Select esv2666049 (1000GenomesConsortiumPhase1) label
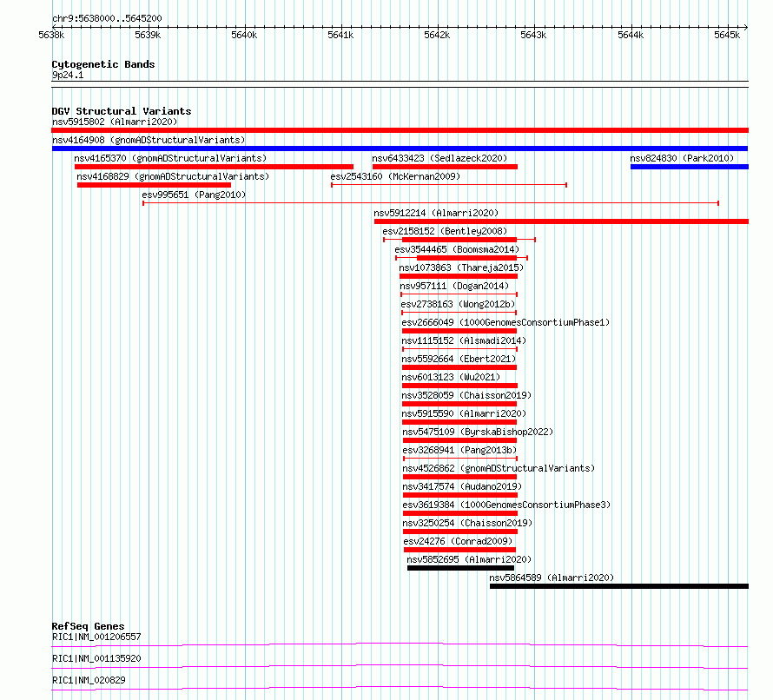This screenshot has height=700, width=773. (x=505, y=322)
